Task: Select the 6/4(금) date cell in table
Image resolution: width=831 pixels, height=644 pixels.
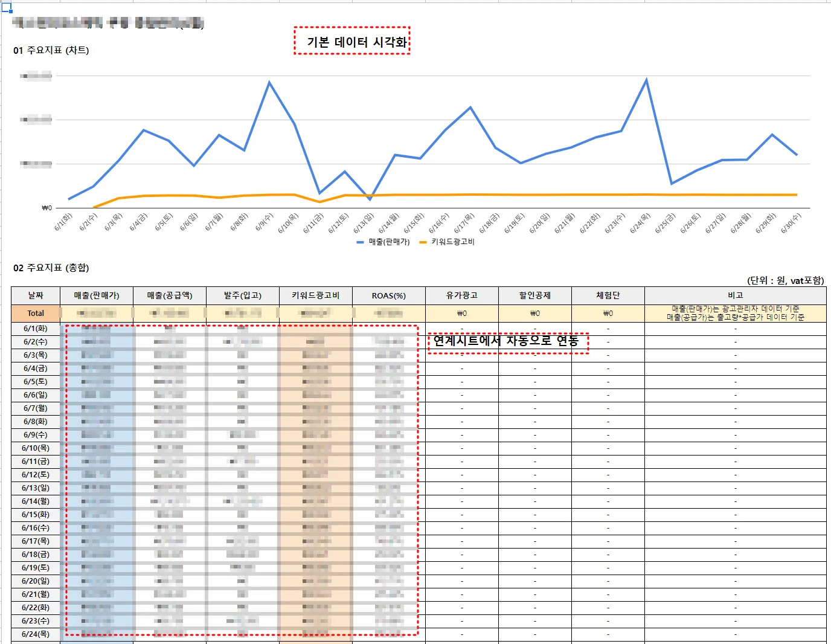Action: point(36,369)
